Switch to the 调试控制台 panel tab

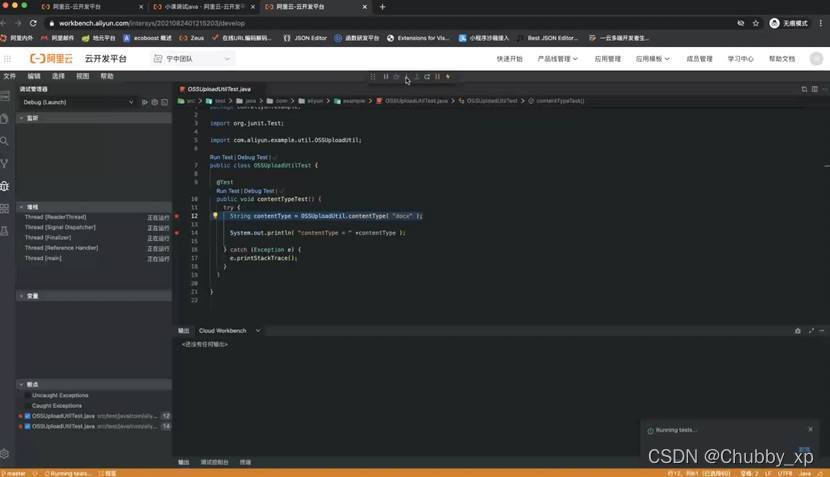point(214,462)
